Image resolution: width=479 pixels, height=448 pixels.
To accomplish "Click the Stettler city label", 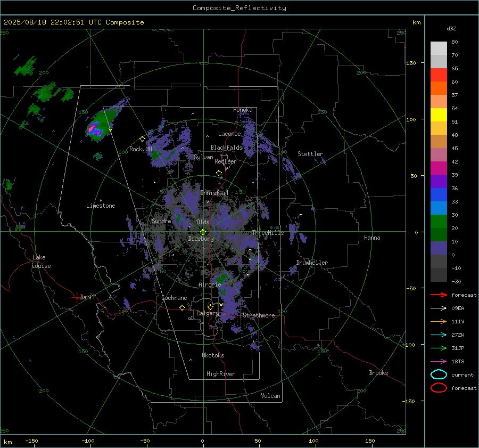I will [x=310, y=154].
